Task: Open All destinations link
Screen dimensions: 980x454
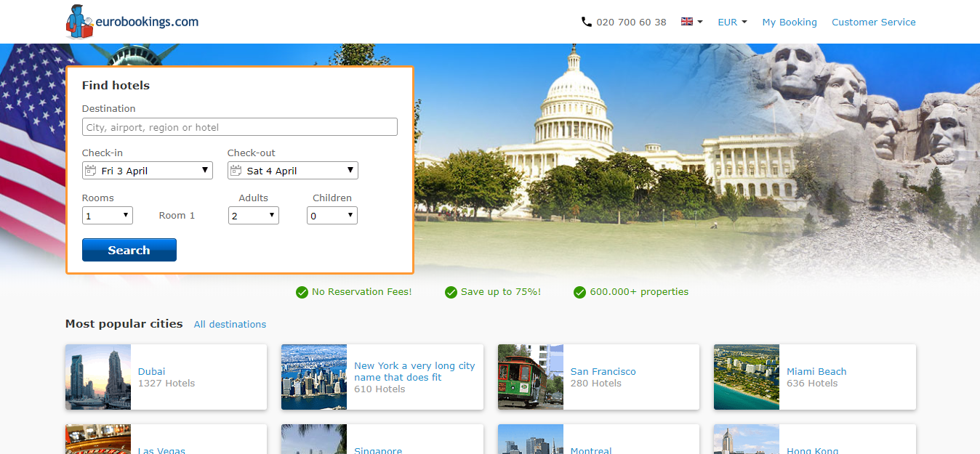Action: [230, 325]
